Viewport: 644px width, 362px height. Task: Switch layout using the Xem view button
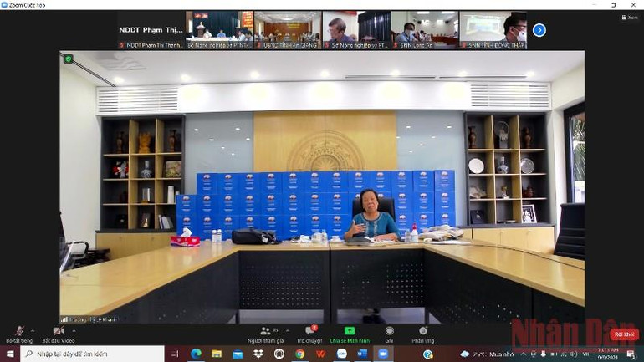tap(631, 18)
